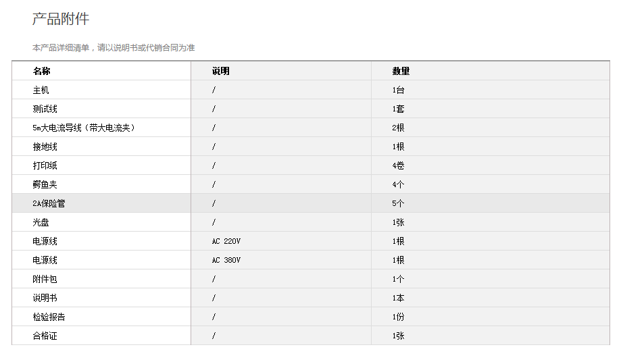Click the 光盘 name cell

coord(41,222)
